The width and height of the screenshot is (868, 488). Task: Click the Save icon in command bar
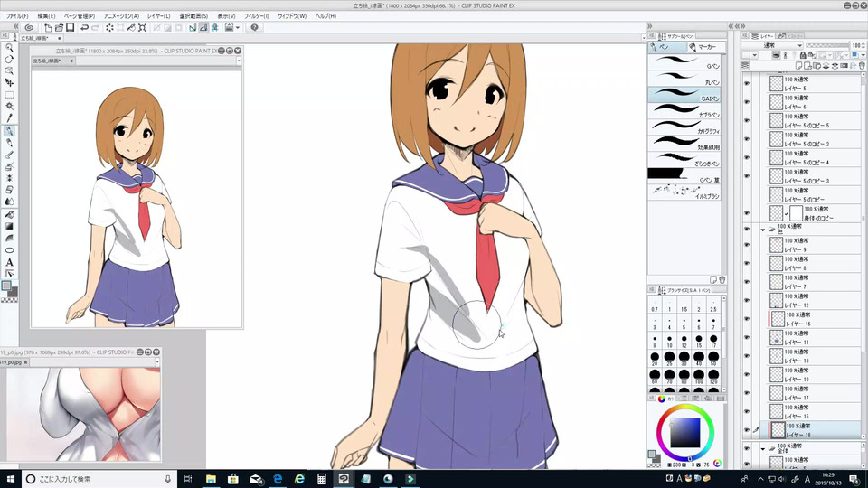[x=71, y=28]
